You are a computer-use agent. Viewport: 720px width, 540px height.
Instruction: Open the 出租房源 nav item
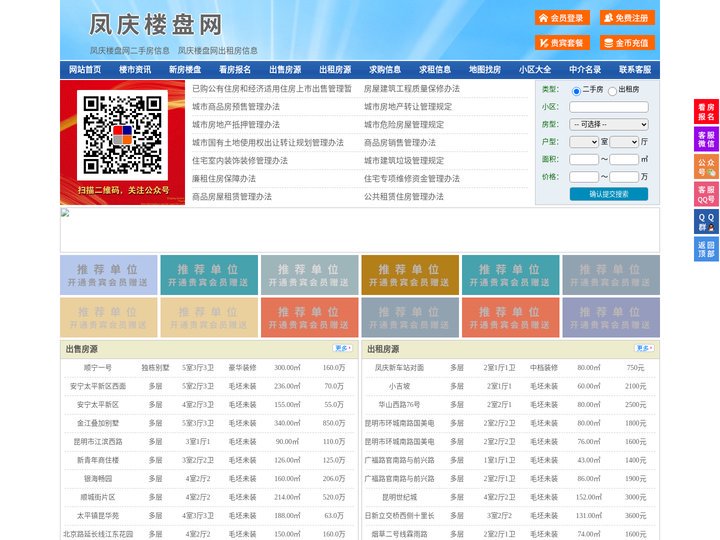[x=335, y=70]
